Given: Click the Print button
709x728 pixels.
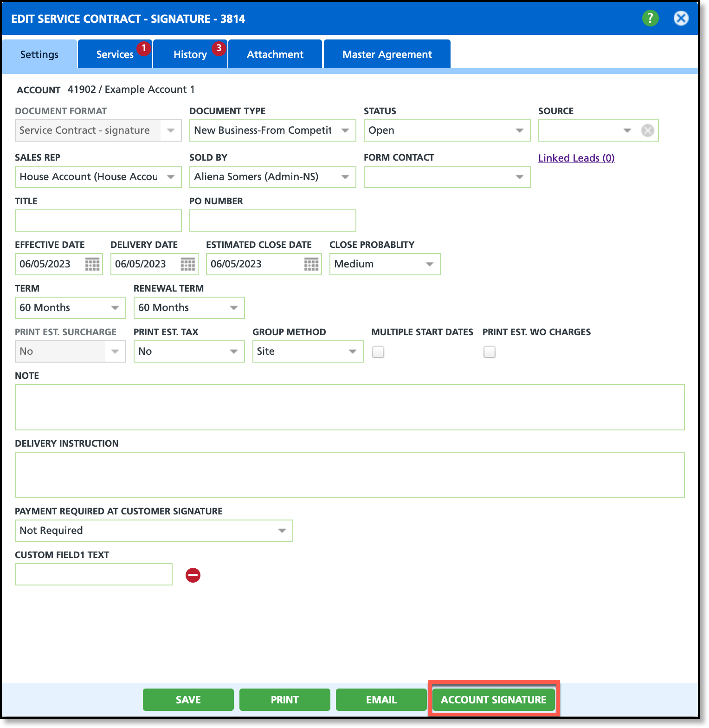Looking at the screenshot, I should point(285,700).
